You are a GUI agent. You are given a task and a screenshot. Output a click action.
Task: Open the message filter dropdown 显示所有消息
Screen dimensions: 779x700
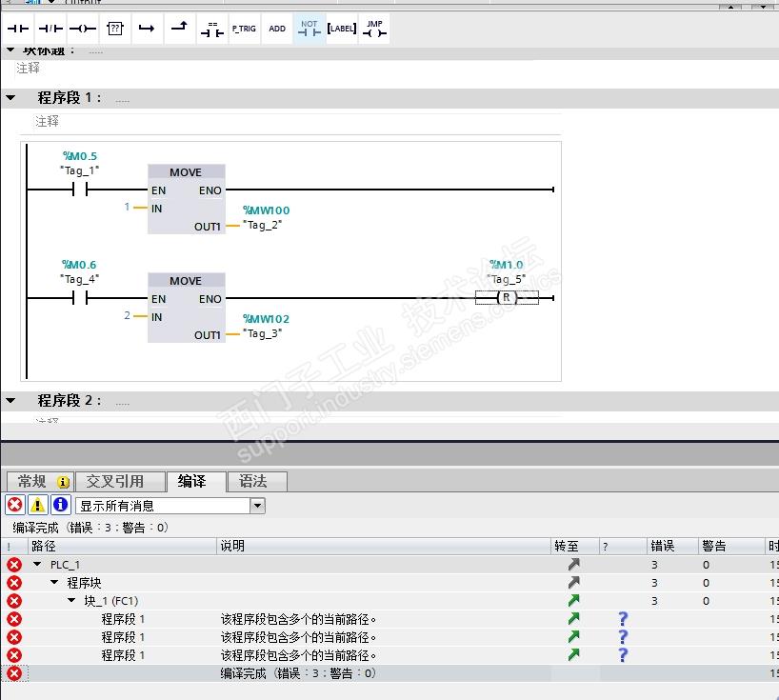click(257, 506)
